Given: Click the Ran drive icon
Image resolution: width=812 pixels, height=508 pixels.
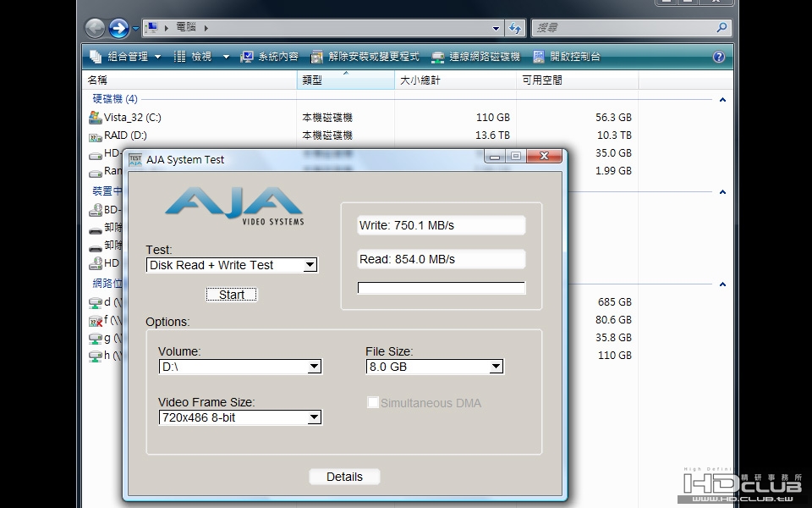Looking at the screenshot, I should [96, 173].
